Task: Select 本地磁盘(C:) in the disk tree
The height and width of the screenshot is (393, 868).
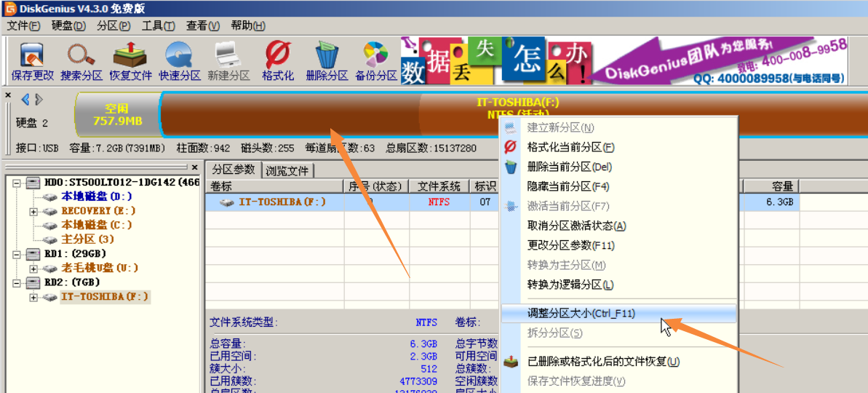Action: [96, 226]
